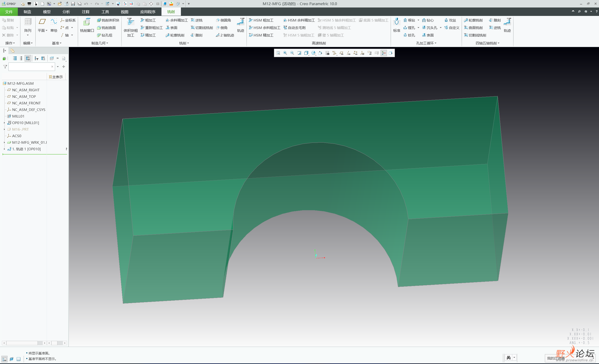599x364 pixels.
Task: Click the 草绘 sketch icon
Action: [x=54, y=22]
